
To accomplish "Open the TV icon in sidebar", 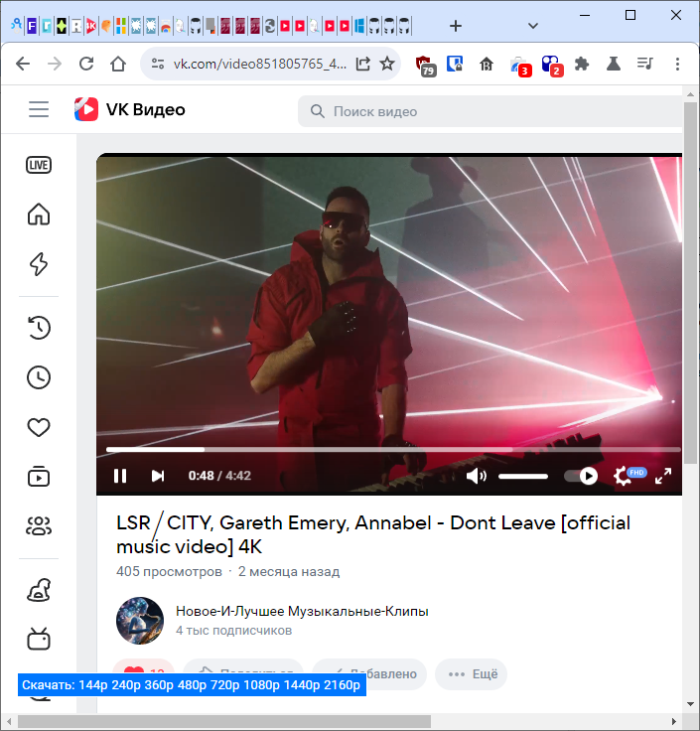I will click(x=39, y=639).
